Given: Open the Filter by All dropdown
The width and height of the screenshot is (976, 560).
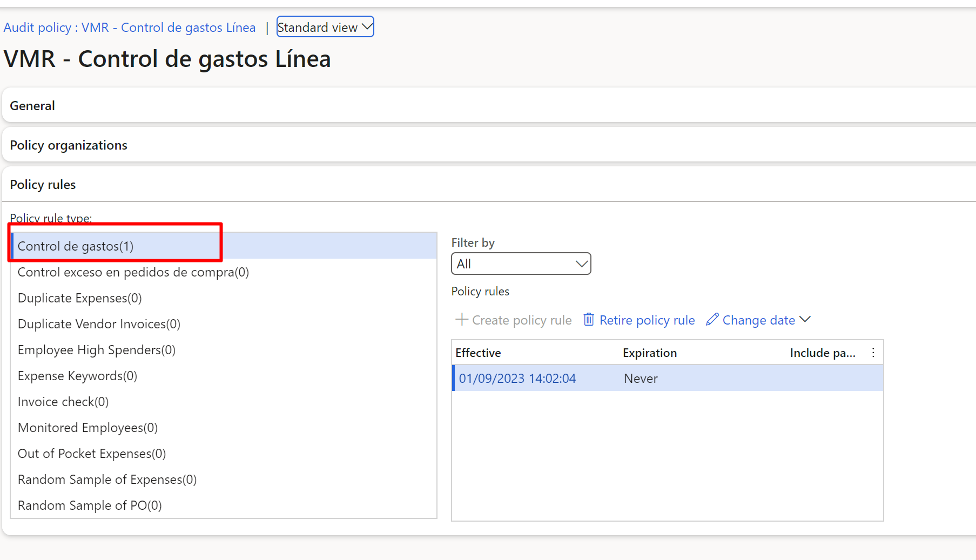Looking at the screenshot, I should point(521,264).
